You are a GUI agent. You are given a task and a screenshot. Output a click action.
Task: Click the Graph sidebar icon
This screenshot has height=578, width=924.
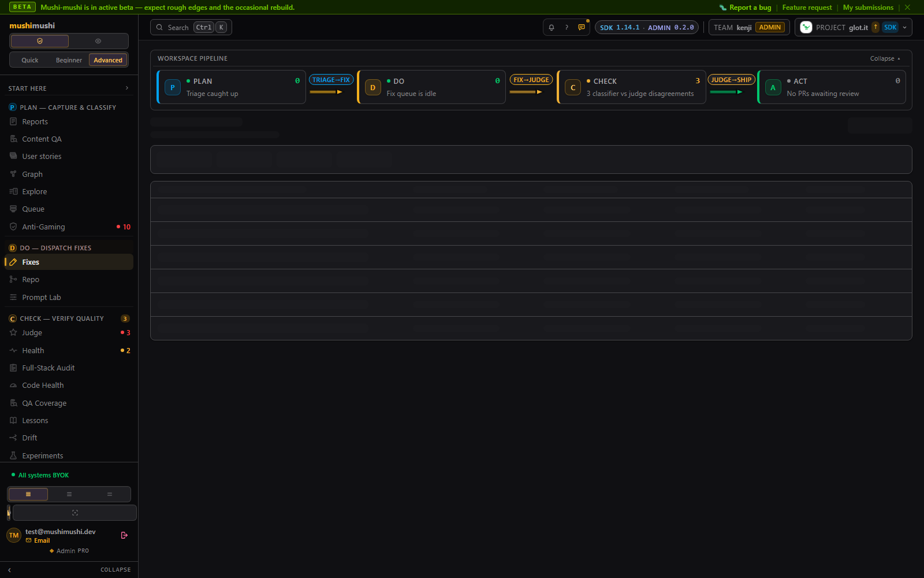click(x=13, y=174)
